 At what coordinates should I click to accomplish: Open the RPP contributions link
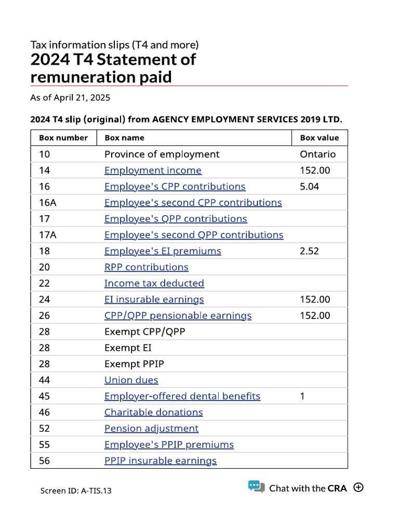(146, 267)
